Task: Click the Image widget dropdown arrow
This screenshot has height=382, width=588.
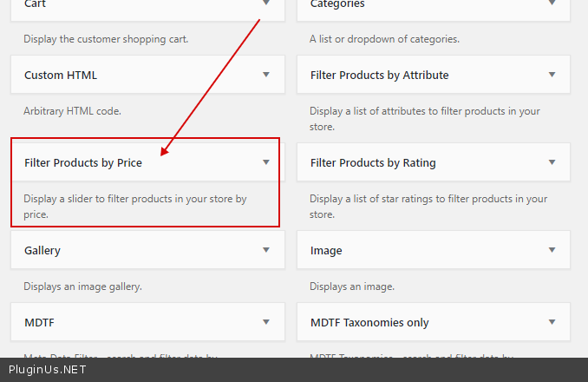Action: 552,250
